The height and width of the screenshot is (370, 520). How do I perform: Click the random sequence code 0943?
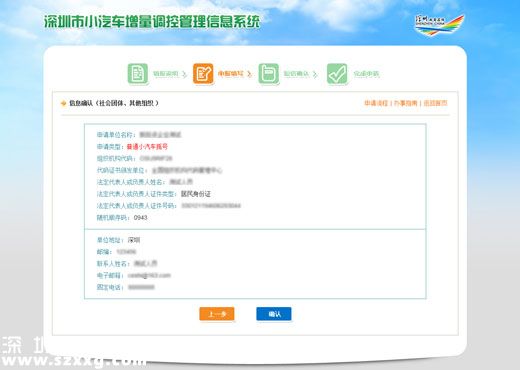140,218
